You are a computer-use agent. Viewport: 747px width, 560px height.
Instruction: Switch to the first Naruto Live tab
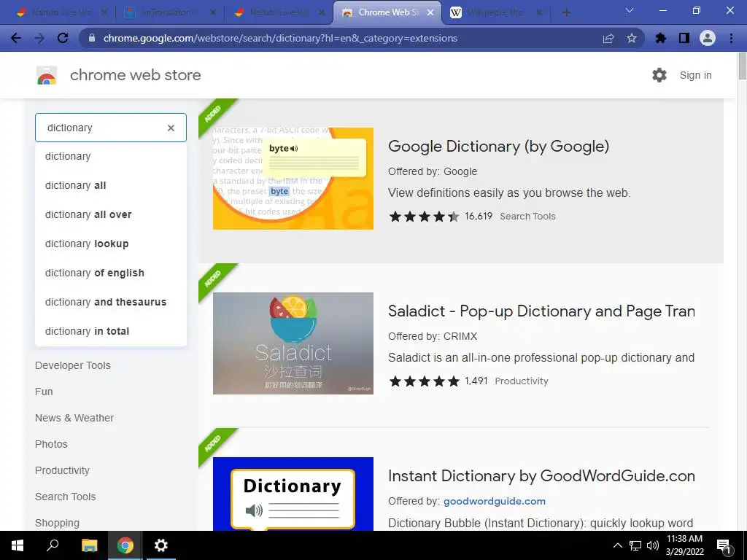[x=61, y=12]
